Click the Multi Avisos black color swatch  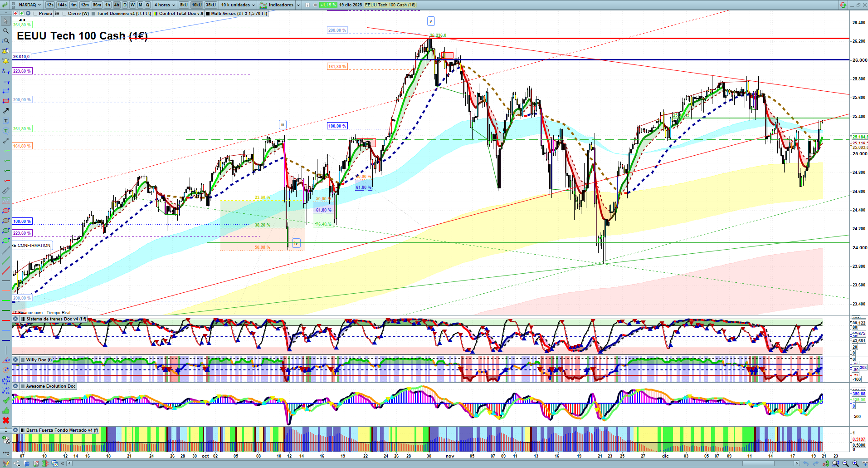coord(208,14)
